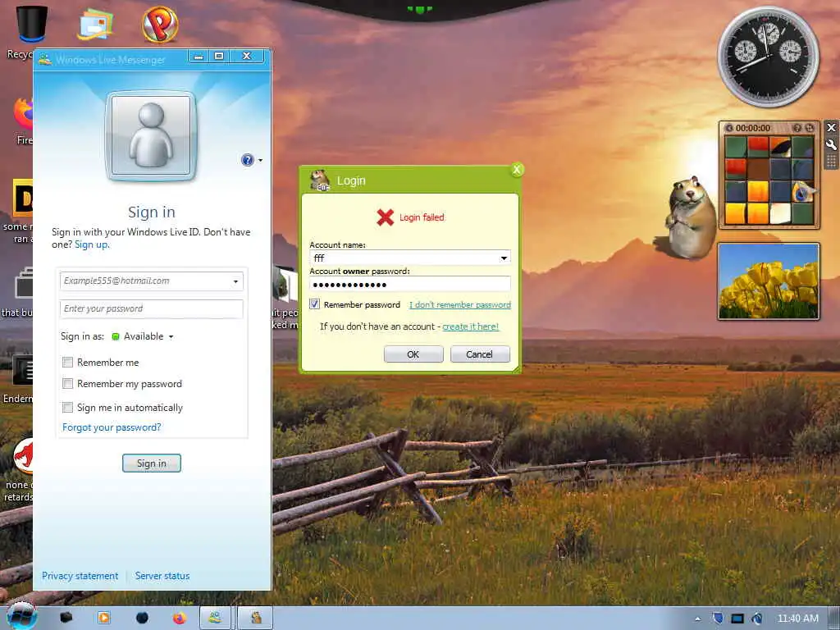840x630 pixels.
Task: Expand the Account name dropdown
Action: point(504,258)
